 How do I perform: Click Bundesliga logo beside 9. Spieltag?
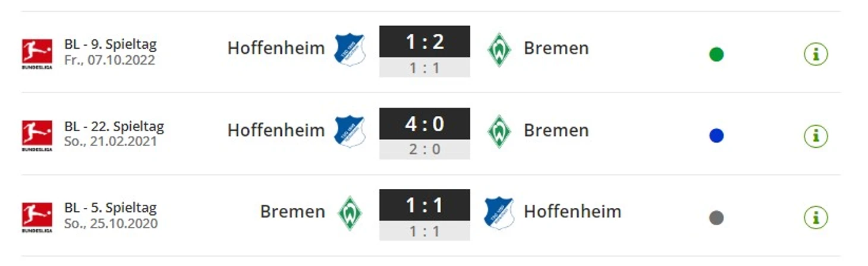point(37,54)
